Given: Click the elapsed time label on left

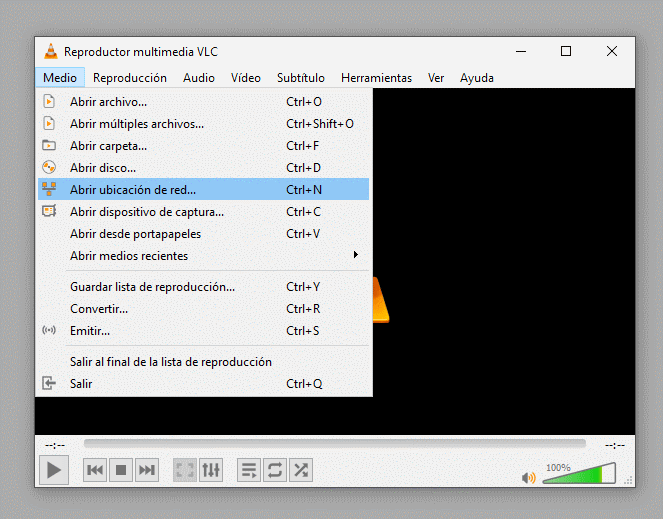Looking at the screenshot, I should coord(55,445).
